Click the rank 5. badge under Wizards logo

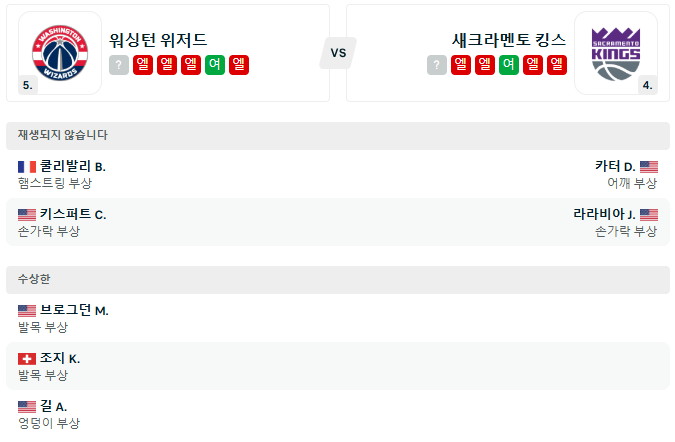point(28,85)
